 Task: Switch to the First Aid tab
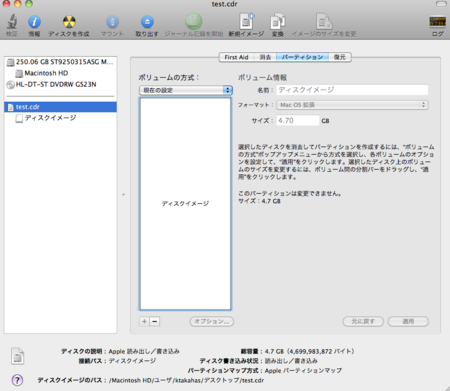pyautogui.click(x=236, y=57)
